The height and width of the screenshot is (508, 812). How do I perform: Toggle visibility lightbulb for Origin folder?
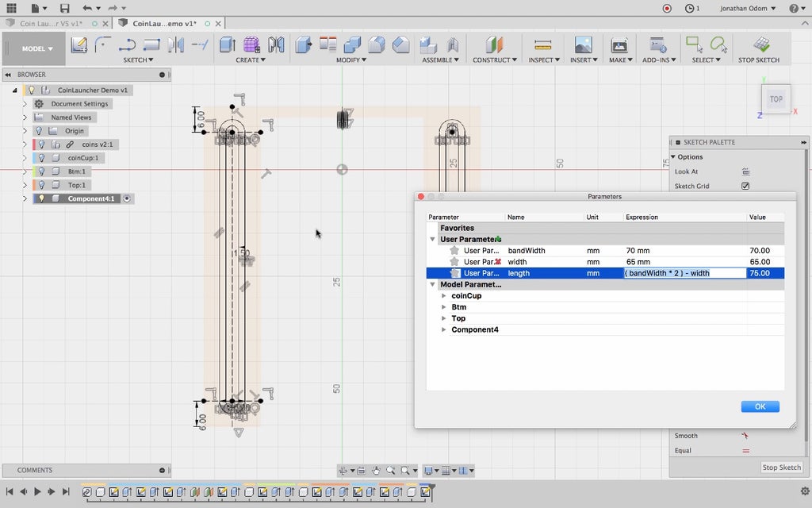click(x=37, y=131)
